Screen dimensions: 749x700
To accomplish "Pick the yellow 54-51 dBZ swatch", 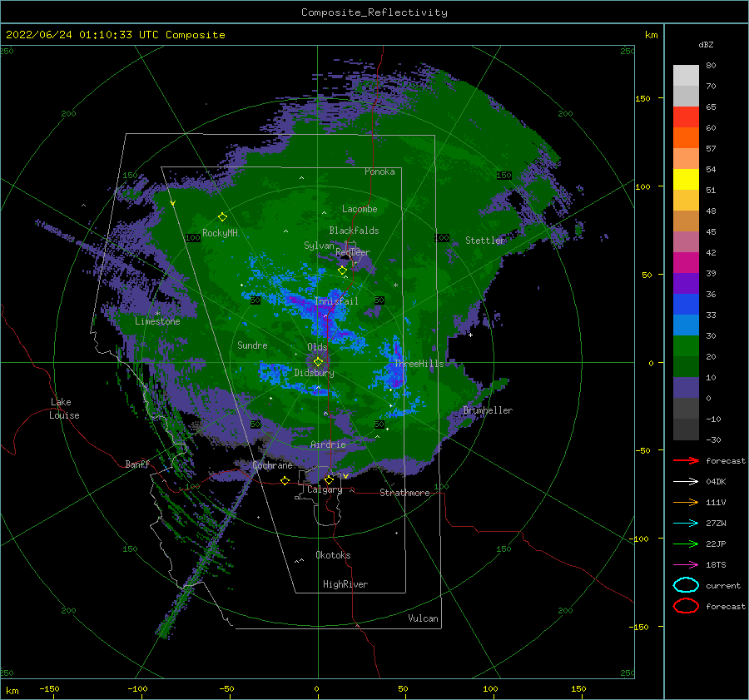I will tap(686, 179).
